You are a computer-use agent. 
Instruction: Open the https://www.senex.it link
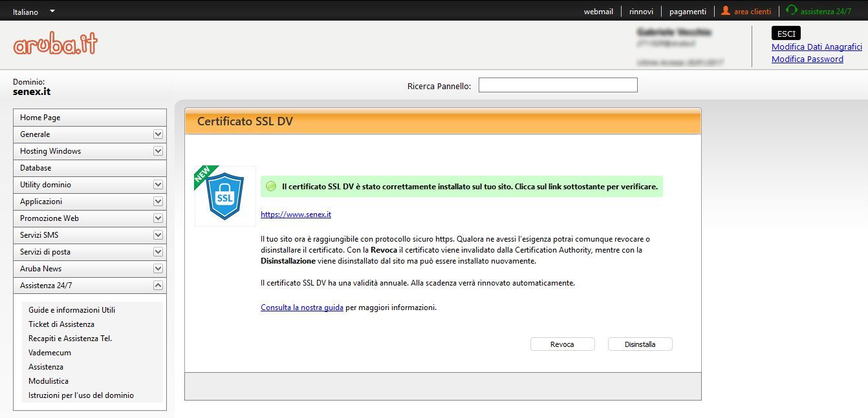coord(296,214)
